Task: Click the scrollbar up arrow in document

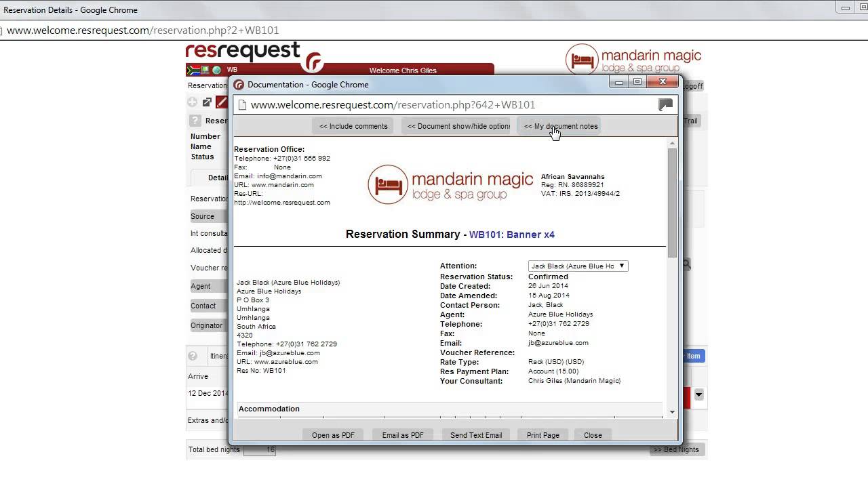Action: coord(672,143)
